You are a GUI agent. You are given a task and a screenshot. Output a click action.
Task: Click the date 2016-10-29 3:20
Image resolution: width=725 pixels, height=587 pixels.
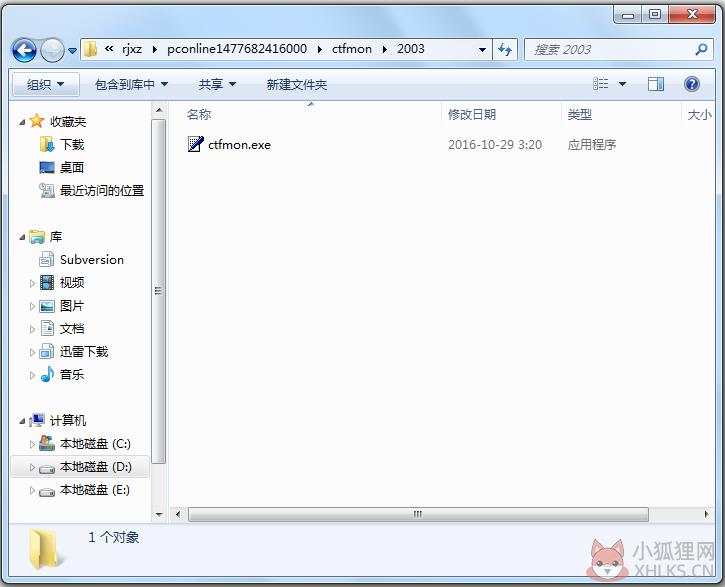495,145
